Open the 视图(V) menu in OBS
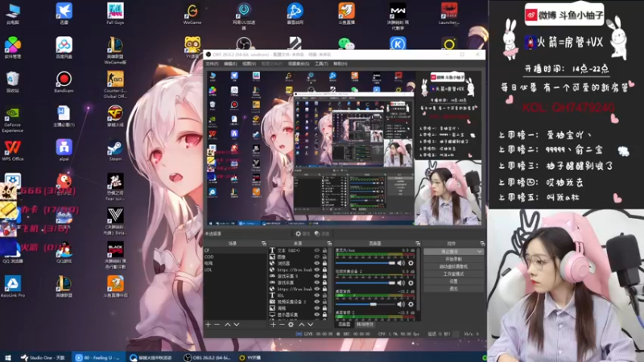644x362 pixels. (250, 64)
